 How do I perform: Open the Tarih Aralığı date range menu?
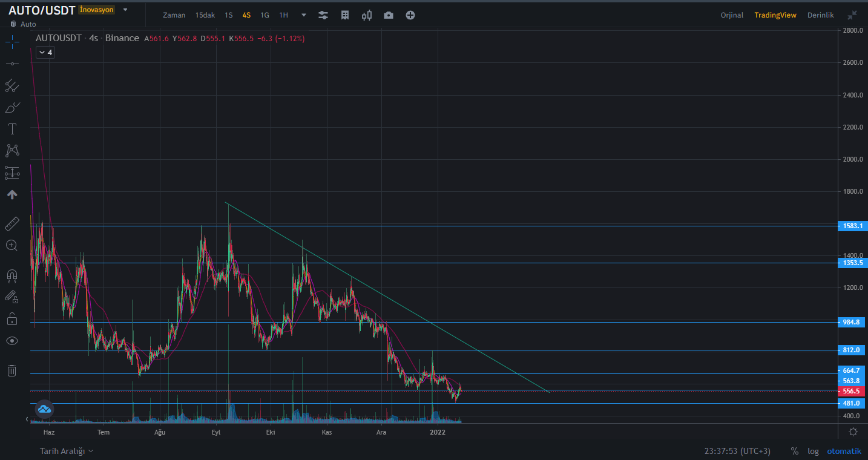click(67, 451)
